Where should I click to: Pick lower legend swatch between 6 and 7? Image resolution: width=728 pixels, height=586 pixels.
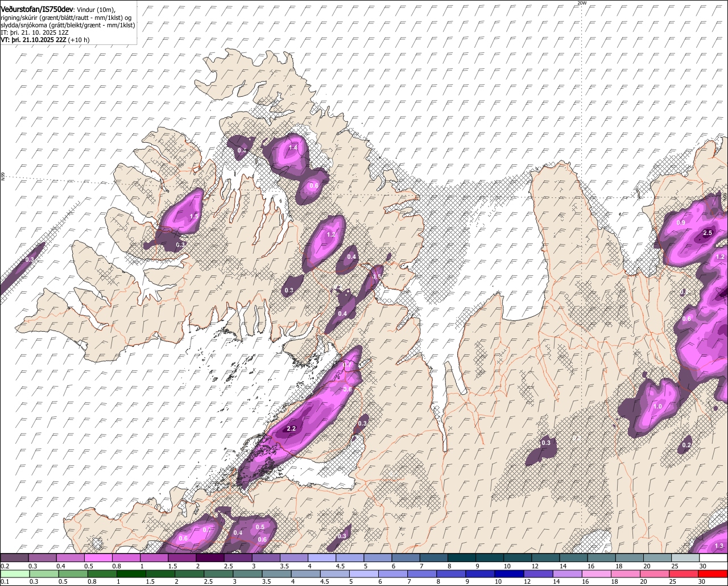393,573
